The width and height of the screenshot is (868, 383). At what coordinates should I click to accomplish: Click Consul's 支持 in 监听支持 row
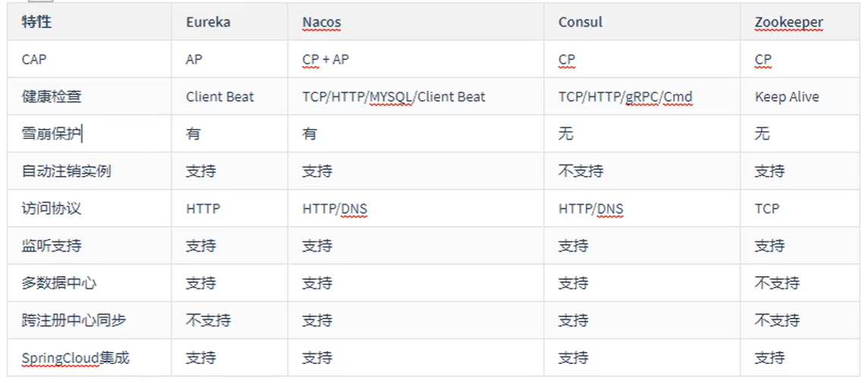[574, 245]
